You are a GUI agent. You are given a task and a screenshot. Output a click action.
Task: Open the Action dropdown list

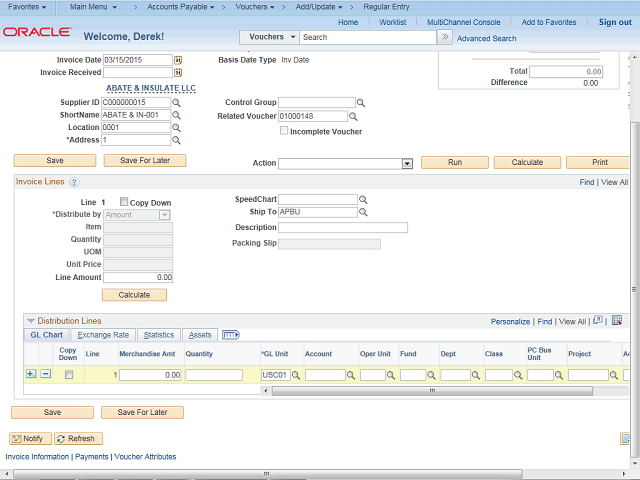(406, 163)
